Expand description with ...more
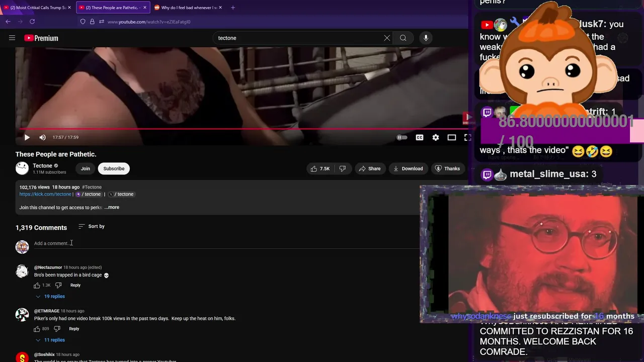644x362 pixels. point(112,207)
